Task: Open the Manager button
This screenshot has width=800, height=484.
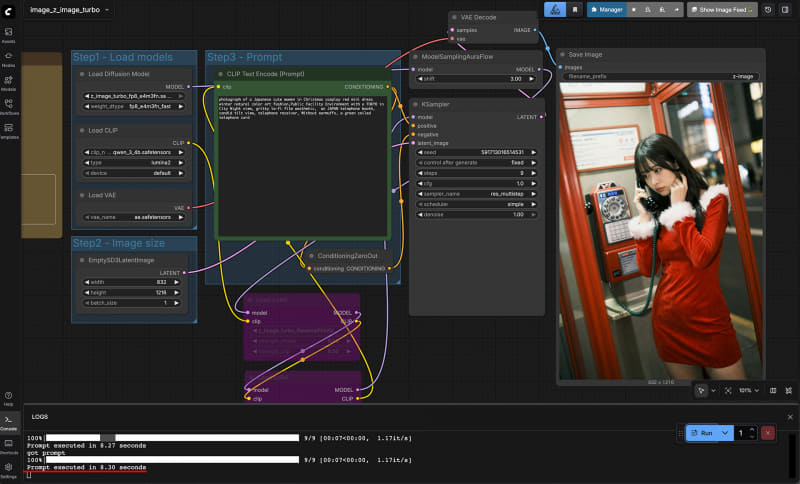Action: [607, 10]
